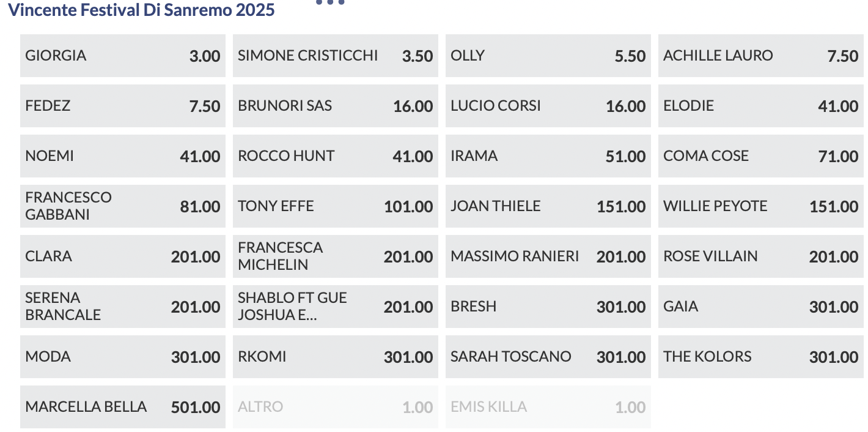
Task: Choose Massimo Ranieri at 201.00
Action: (548, 256)
